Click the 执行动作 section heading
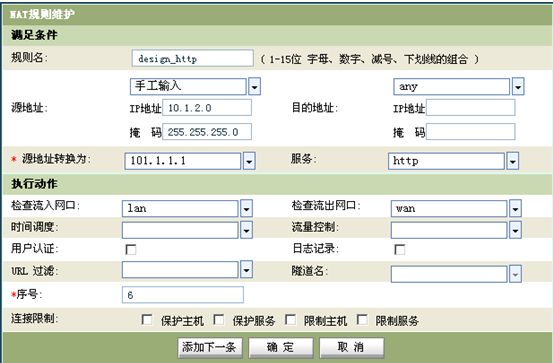 (34, 184)
